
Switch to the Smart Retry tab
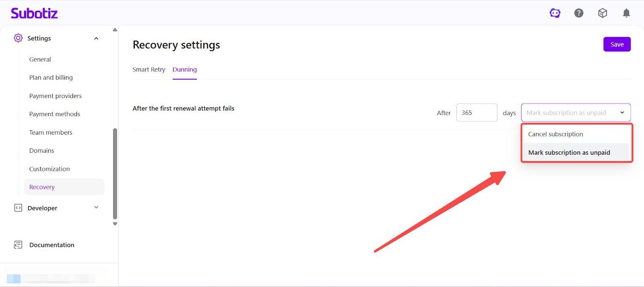(149, 70)
